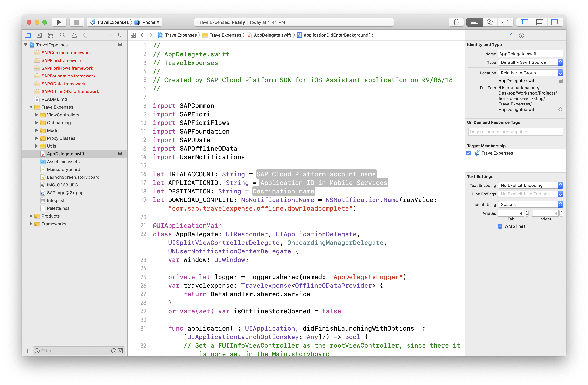The width and height of the screenshot is (588, 385).
Task: Show only recently modified files filter
Action: tap(114, 351)
